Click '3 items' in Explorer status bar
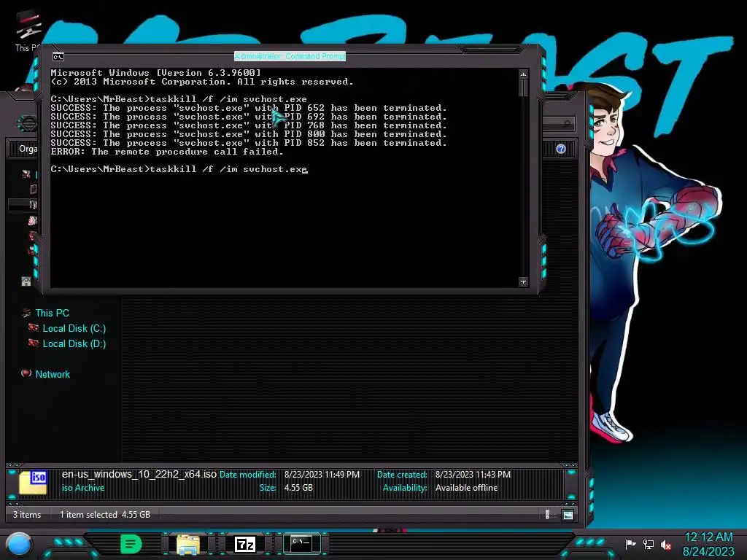 [x=27, y=515]
